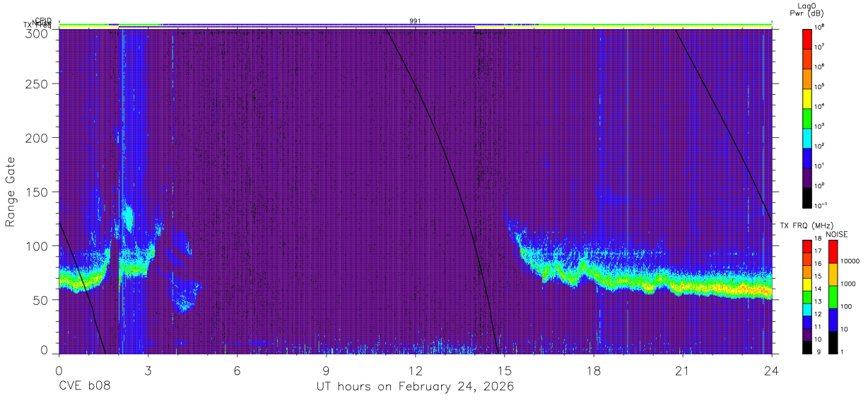Click the '991' CPID value at the top
Image resolution: width=868 pixels, height=401 pixels.
point(415,21)
